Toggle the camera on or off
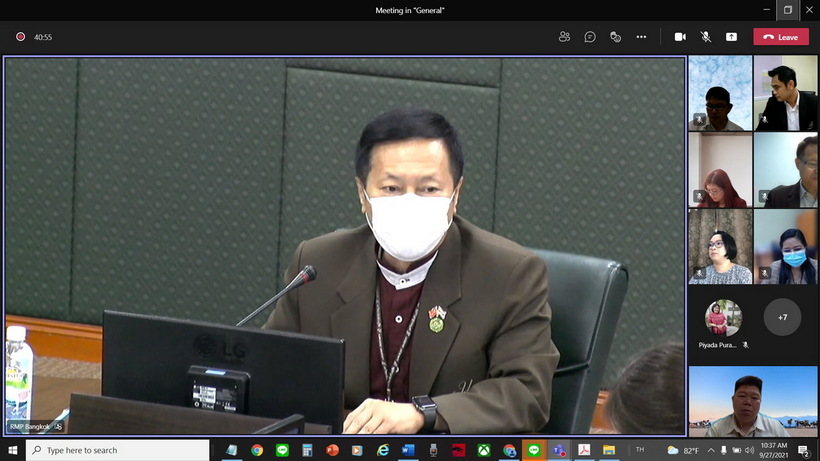 tap(680, 37)
